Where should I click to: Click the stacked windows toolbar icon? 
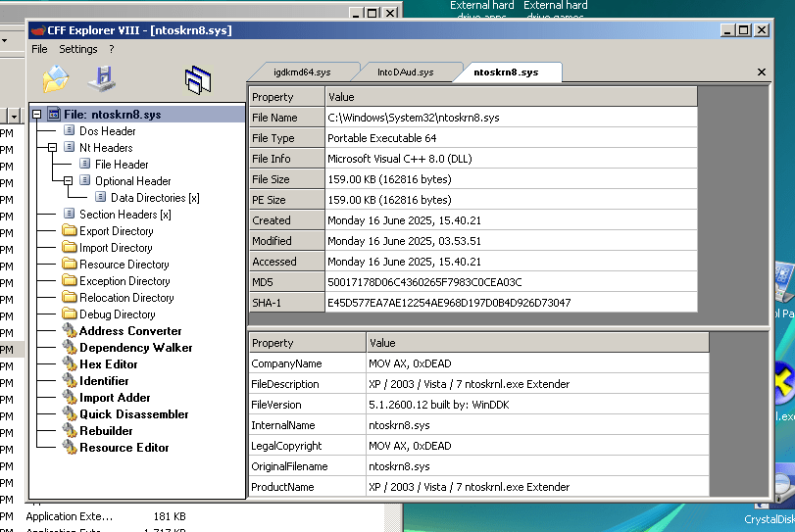(x=198, y=79)
